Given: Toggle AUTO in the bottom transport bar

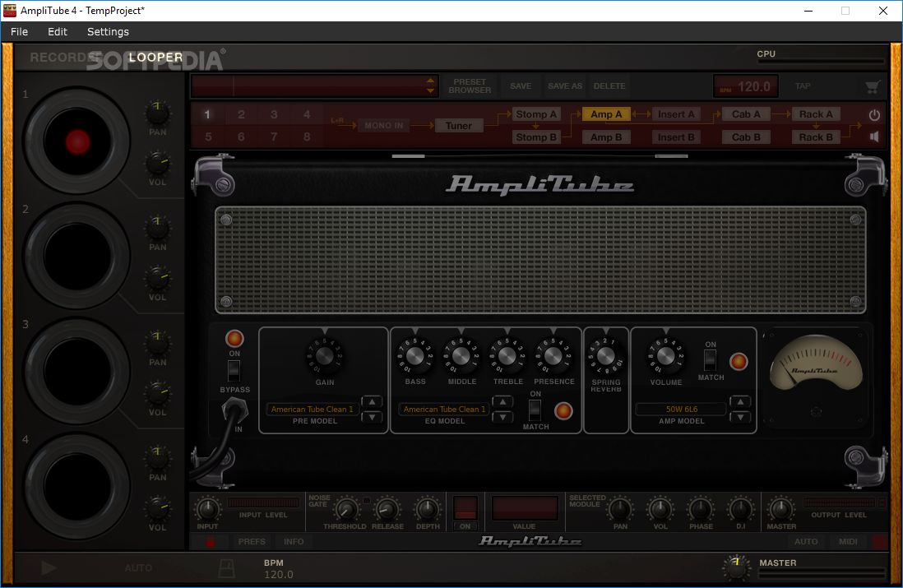Looking at the screenshot, I should 138,567.
